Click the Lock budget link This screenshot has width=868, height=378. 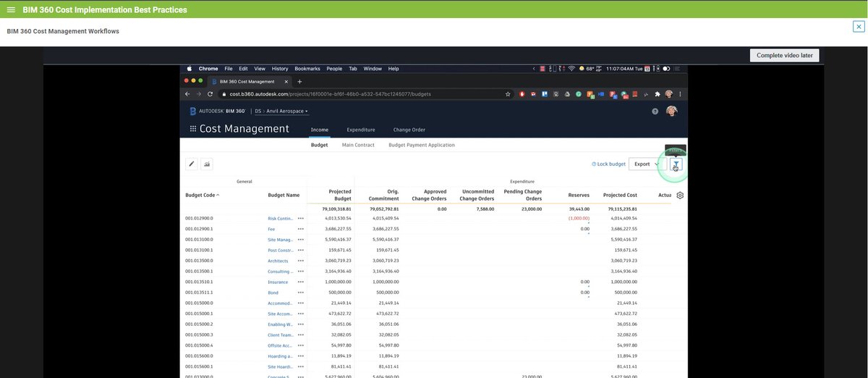(x=608, y=164)
